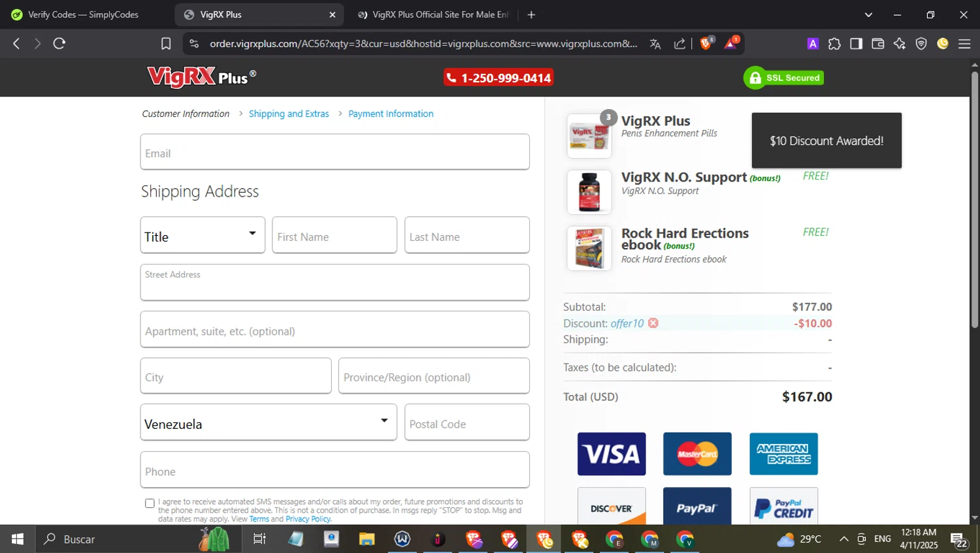Screen dimensions: 980x553
Task: Click the share page icon
Action: 680,44
